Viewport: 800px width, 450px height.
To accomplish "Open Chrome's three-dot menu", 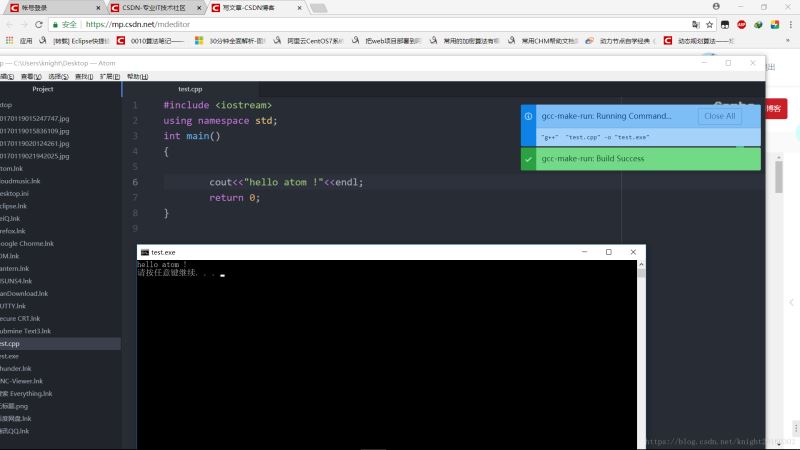I will tap(790, 24).
